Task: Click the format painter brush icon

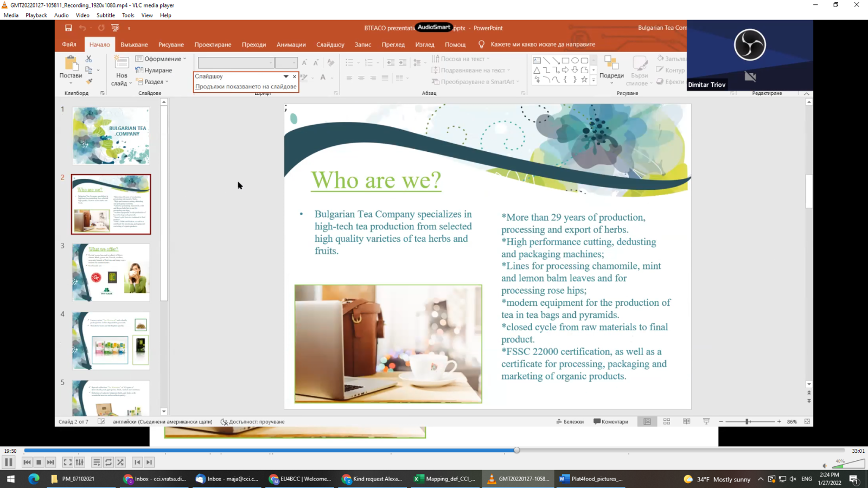Action: [x=89, y=81]
